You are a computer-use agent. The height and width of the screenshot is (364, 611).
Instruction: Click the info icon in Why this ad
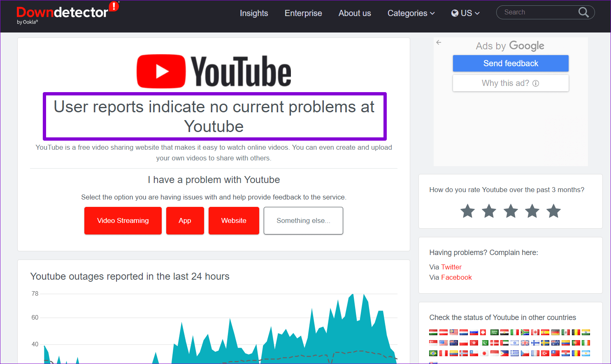[536, 83]
